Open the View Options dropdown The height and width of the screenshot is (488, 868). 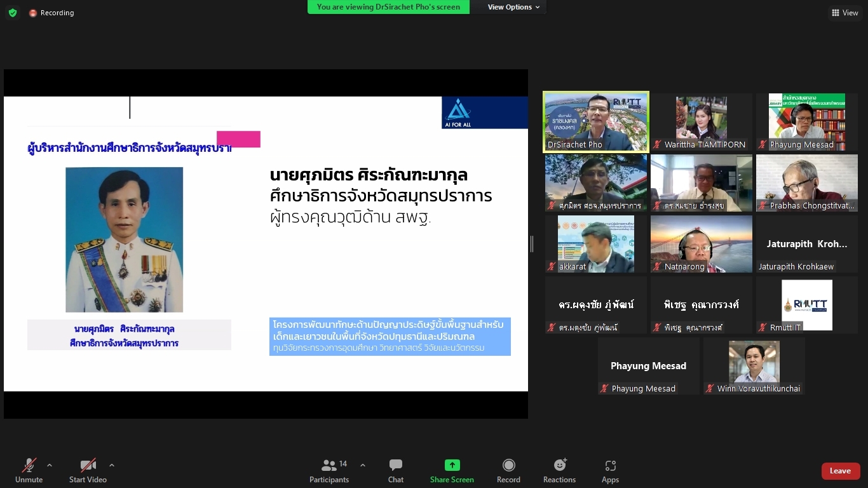click(x=513, y=7)
